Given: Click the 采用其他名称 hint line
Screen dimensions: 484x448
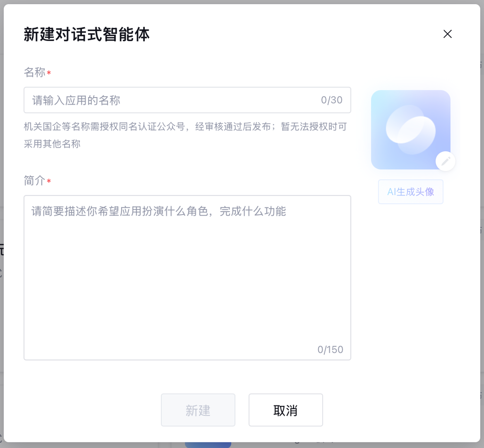Looking at the screenshot, I should (52, 144).
